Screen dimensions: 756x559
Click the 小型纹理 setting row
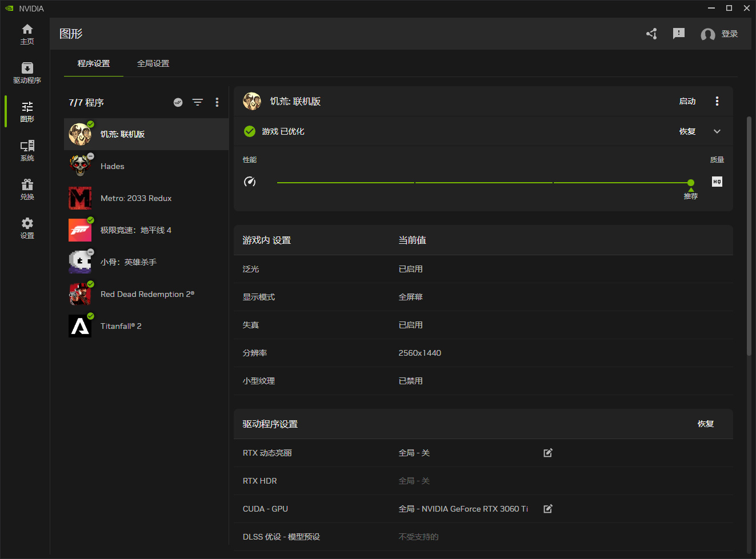click(x=483, y=381)
